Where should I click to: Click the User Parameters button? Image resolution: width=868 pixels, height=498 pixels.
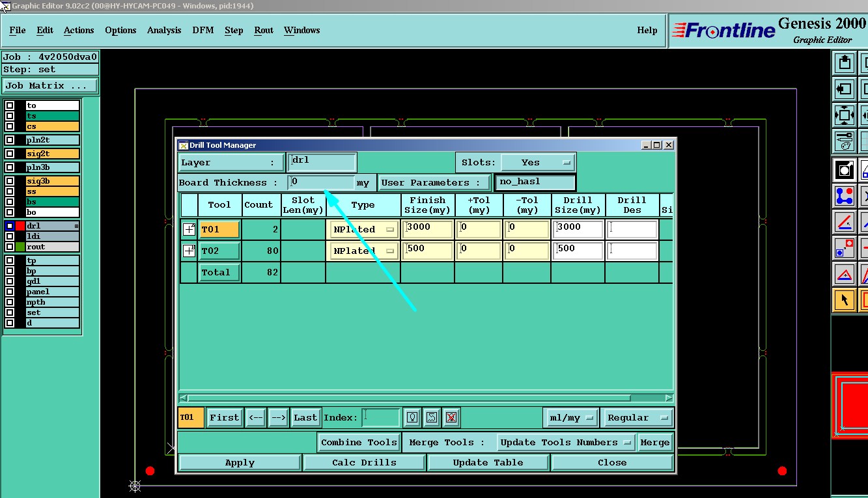pos(434,182)
